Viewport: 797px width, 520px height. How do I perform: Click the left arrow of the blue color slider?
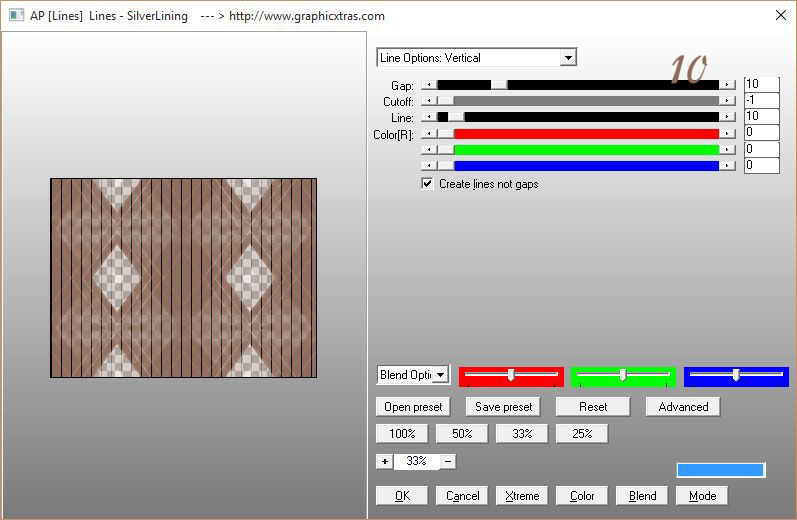coord(429,166)
